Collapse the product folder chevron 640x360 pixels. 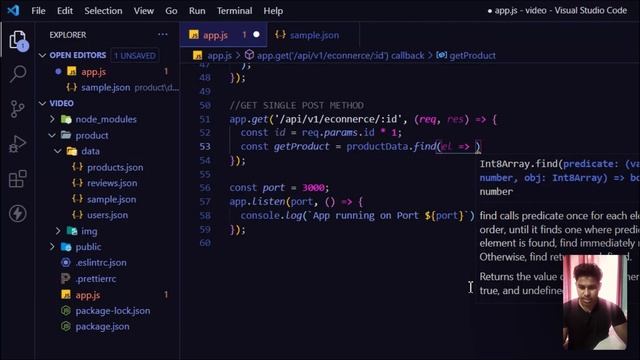tap(52, 135)
